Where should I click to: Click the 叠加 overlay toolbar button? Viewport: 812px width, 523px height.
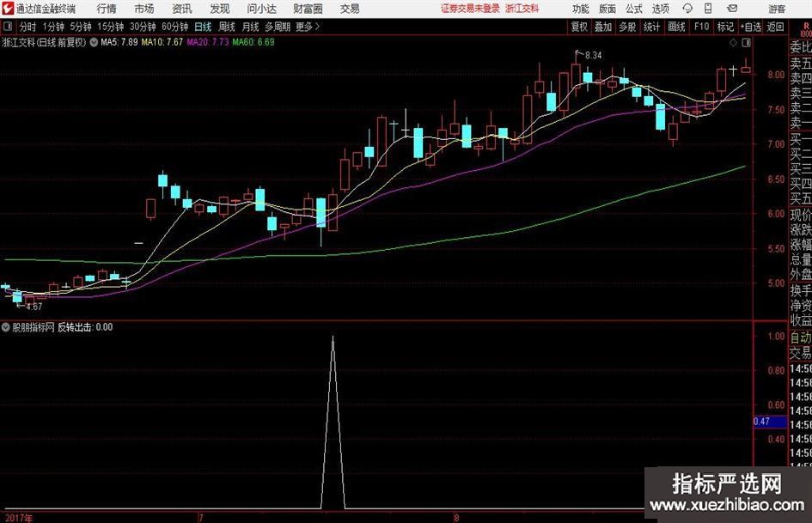[603, 27]
